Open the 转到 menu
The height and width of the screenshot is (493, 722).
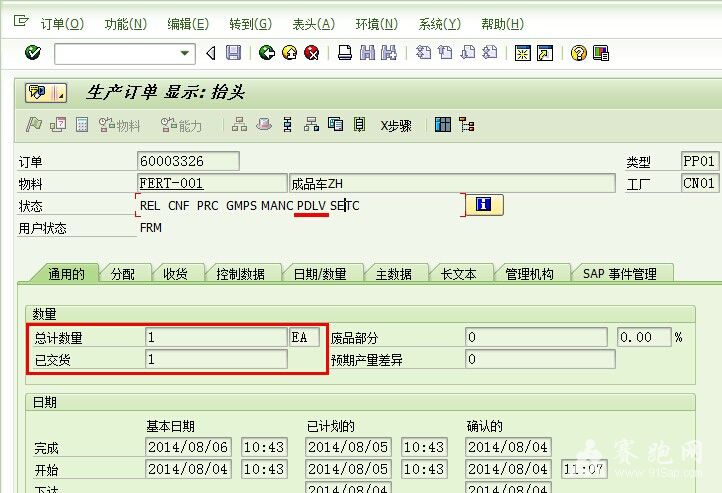pyautogui.click(x=250, y=24)
